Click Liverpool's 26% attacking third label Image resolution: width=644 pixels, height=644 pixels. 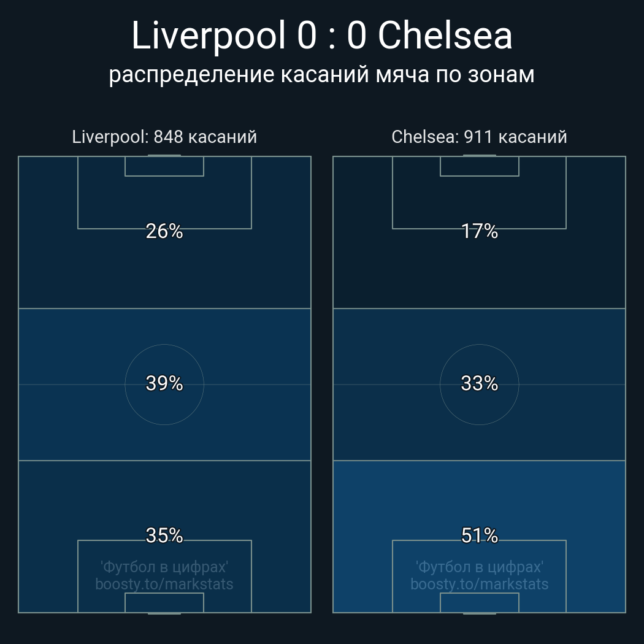coord(164,231)
